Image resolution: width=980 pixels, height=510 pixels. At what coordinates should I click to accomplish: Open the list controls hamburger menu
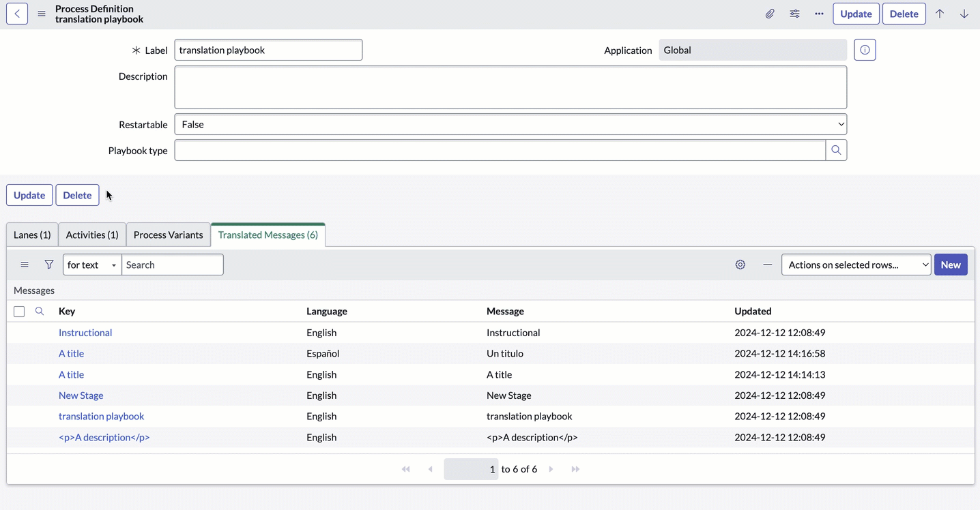(25, 265)
